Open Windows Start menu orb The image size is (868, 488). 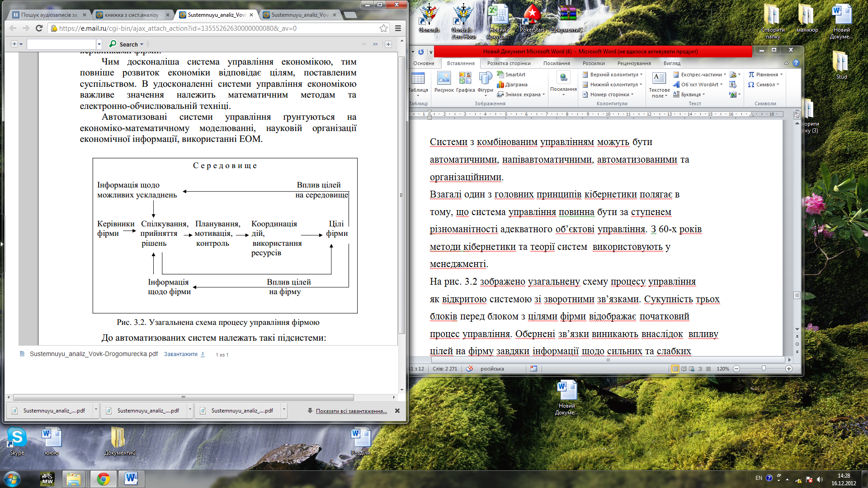tap(12, 479)
